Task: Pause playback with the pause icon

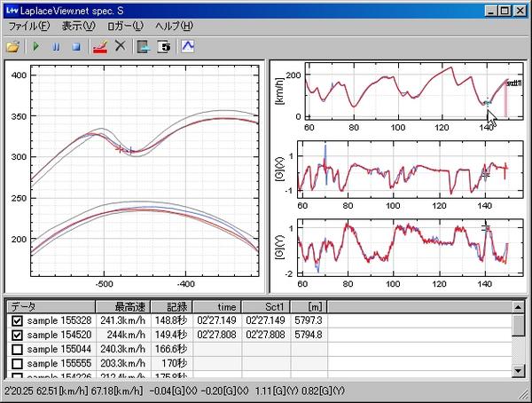Action: click(x=57, y=46)
